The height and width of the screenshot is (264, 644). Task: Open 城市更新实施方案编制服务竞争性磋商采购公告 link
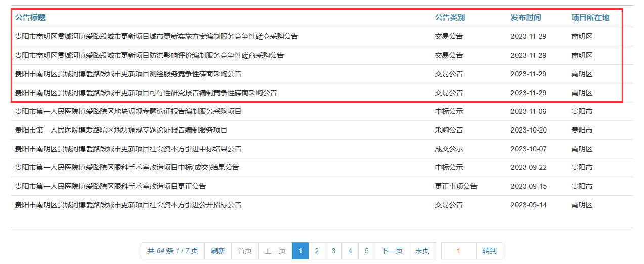pos(156,36)
